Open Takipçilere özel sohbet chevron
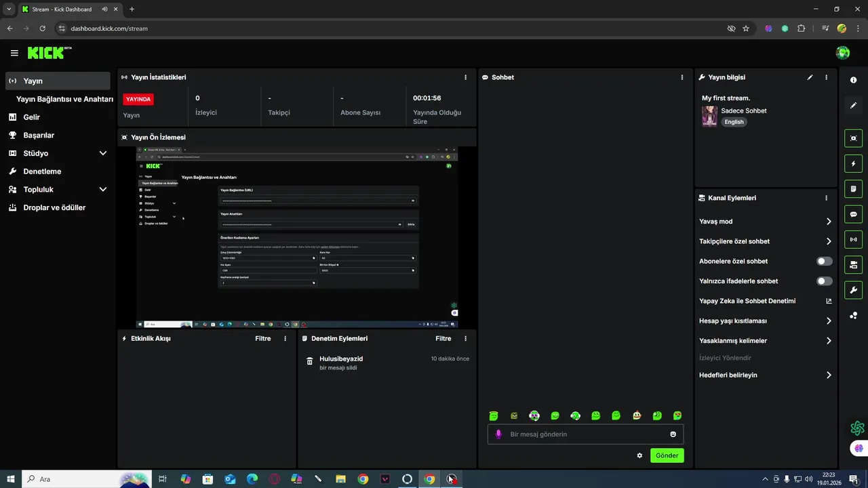868x488 pixels. point(829,241)
